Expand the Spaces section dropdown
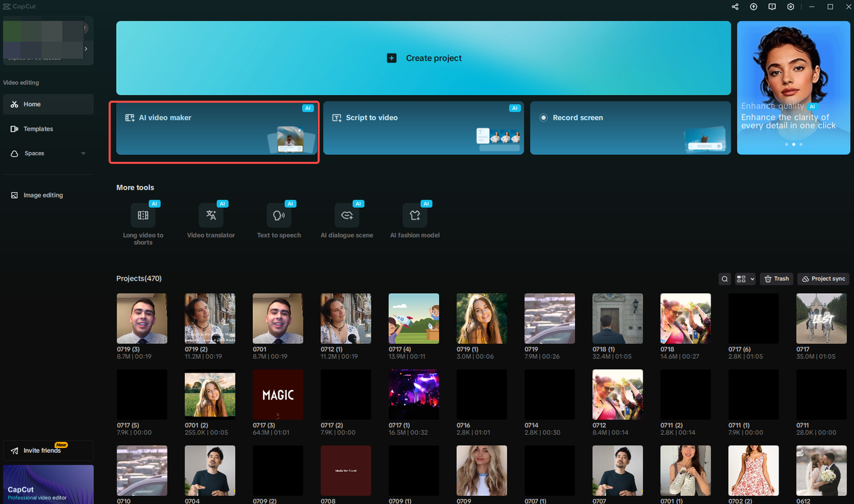Screen dimensions: 854x504 click(83, 153)
